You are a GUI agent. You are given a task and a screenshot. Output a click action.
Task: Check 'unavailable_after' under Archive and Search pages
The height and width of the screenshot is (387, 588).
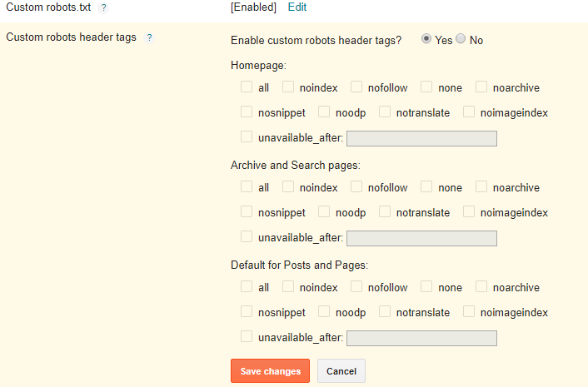(247, 236)
